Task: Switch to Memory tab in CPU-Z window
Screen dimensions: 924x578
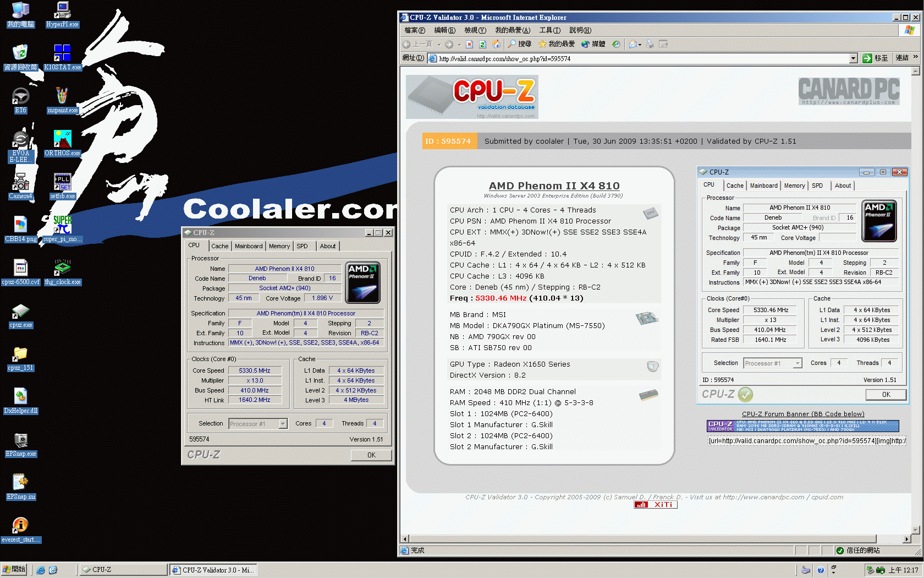Action: (x=279, y=246)
